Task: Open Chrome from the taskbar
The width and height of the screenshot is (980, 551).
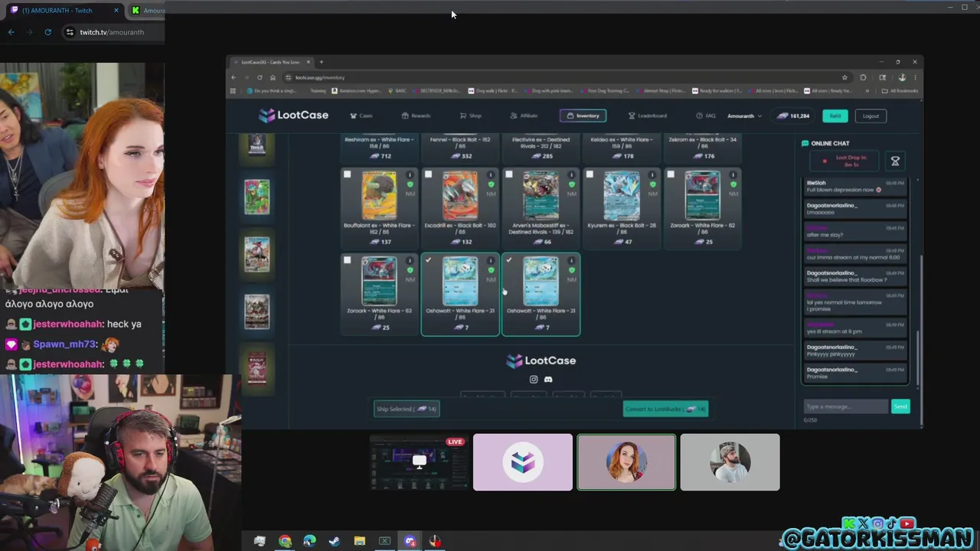Action: tap(285, 541)
